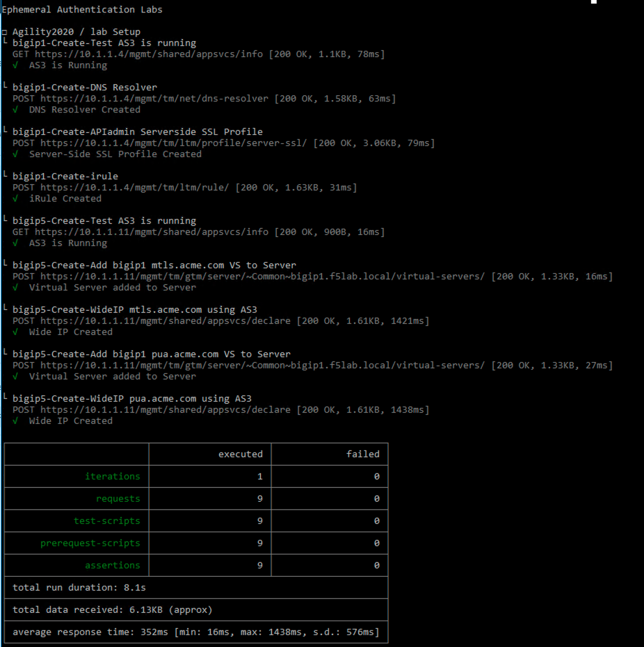The width and height of the screenshot is (644, 647).
Task: Click 'bigip1-Create-DNS Resolver' request name
Action: [85, 88]
